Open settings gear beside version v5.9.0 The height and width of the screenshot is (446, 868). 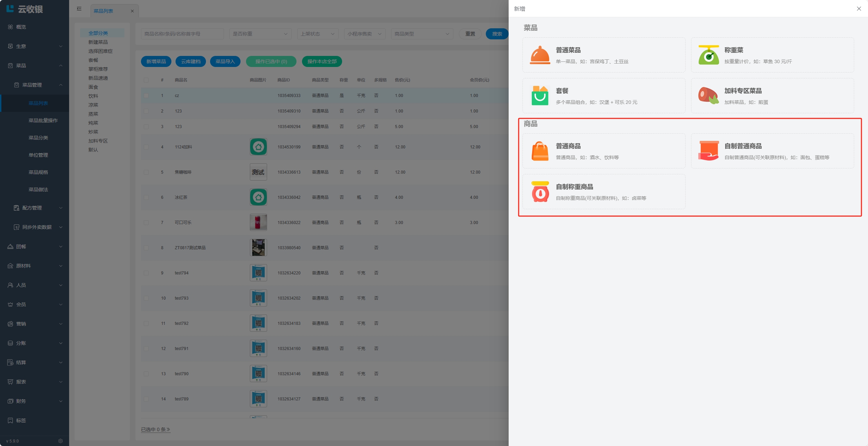[60, 441]
